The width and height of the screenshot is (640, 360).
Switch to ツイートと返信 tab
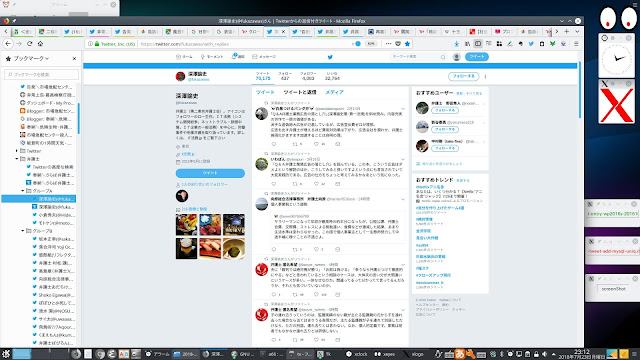pyautogui.click(x=300, y=92)
